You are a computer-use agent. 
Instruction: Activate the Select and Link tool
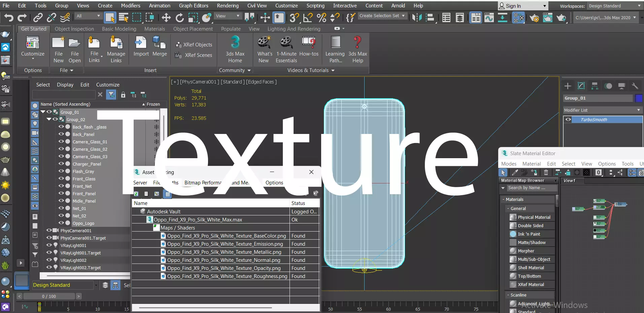tap(38, 17)
